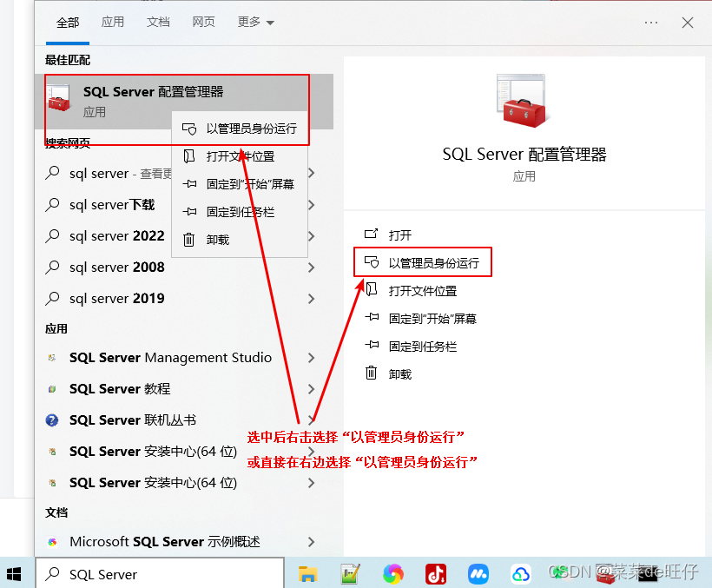Click shield icon in right pane admin entry
Image resolution: width=712 pixels, height=588 pixels.
(372, 262)
